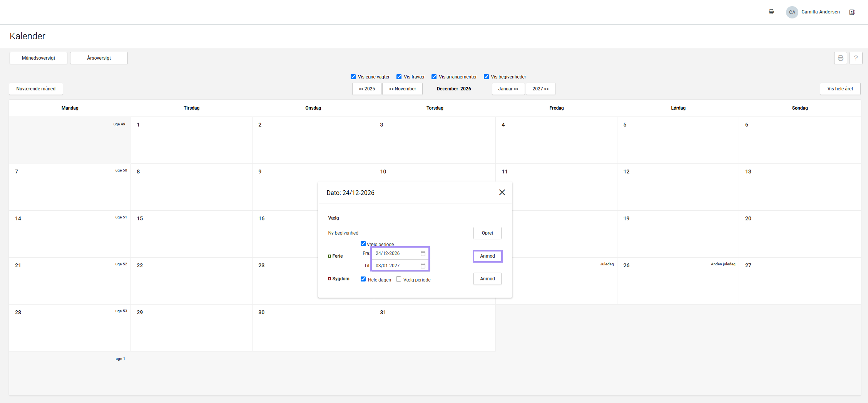Advance to Januar next month
868x403 pixels.
(508, 89)
